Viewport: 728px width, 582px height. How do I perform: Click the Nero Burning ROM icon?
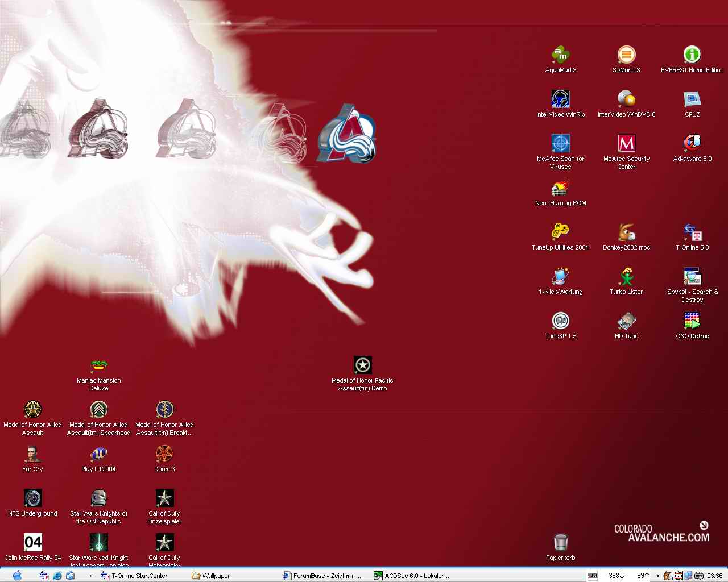[x=560, y=188]
